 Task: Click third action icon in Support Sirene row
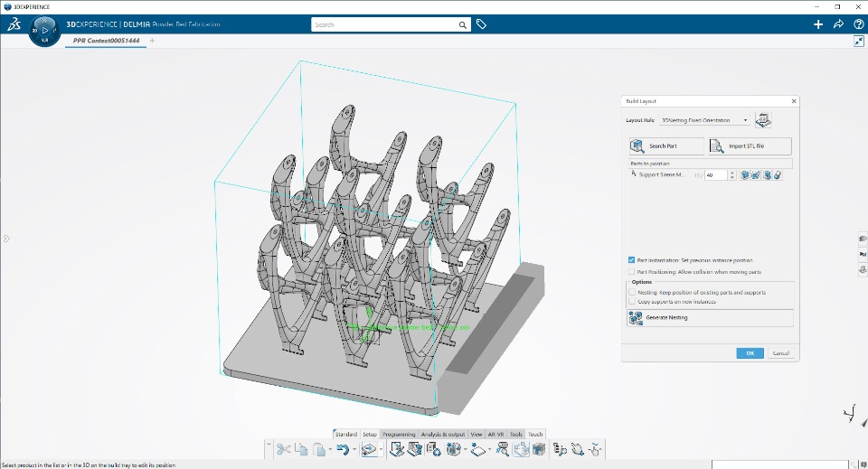767,174
